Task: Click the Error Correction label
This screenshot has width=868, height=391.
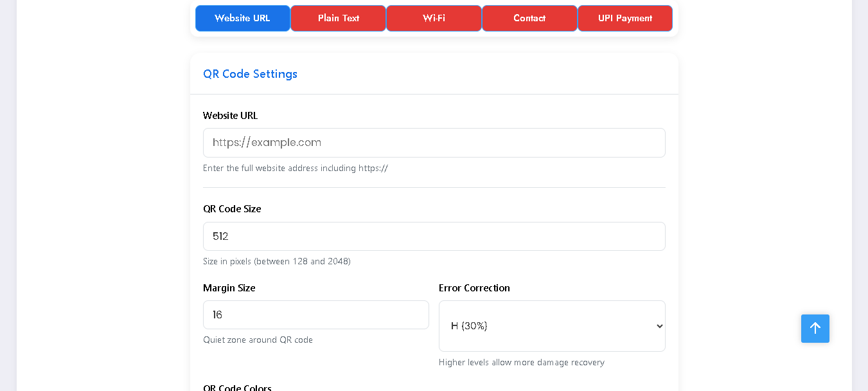Action: (474, 288)
